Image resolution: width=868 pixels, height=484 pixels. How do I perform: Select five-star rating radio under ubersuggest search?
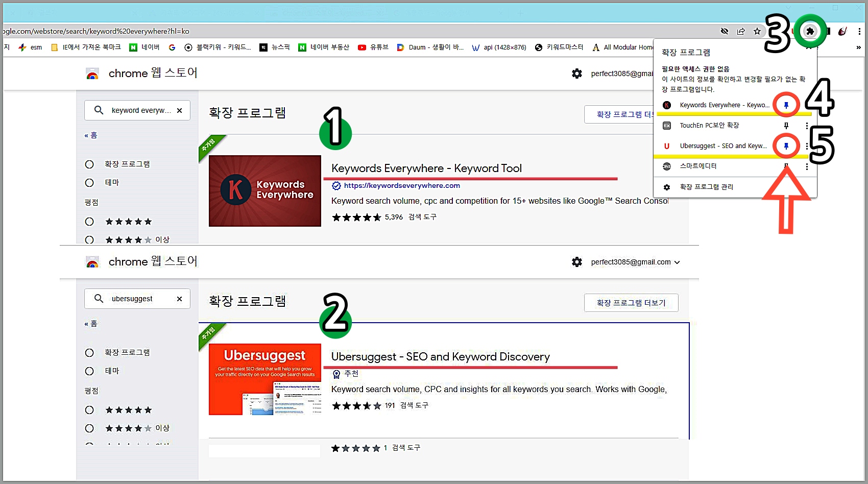[89, 410]
